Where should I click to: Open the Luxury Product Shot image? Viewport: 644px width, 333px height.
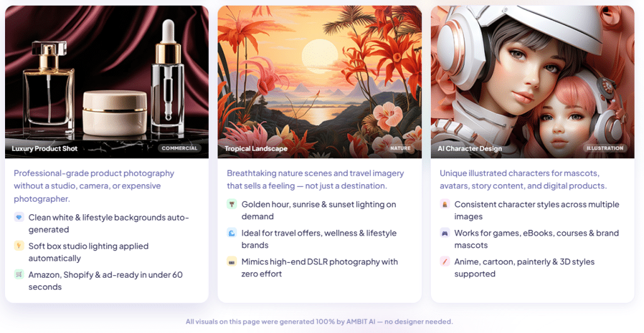(x=107, y=82)
